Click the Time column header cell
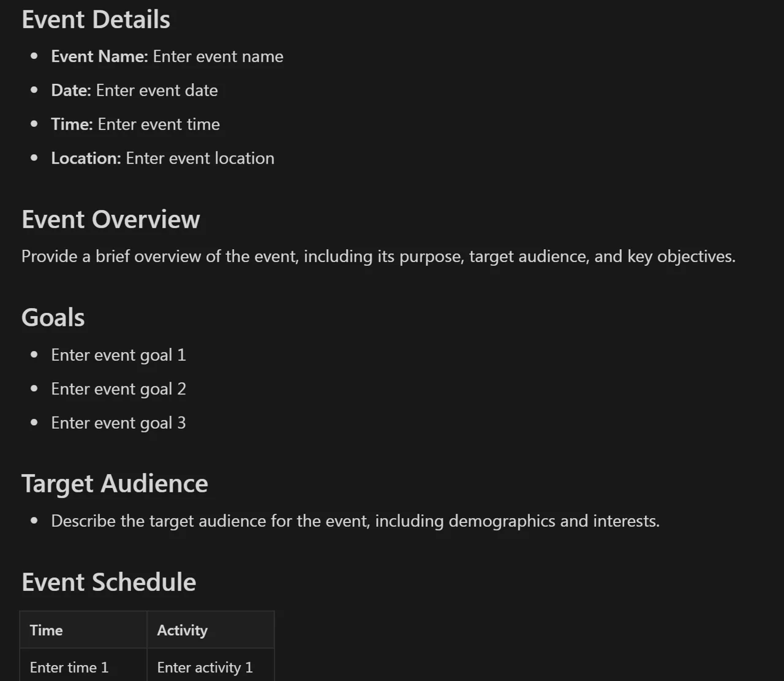Viewport: 784px width, 681px height. [x=83, y=630]
